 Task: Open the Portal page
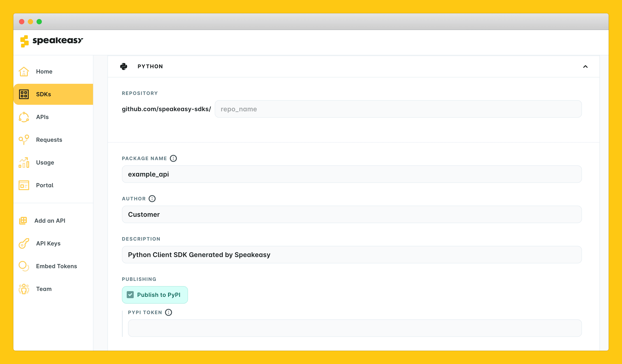53,185
